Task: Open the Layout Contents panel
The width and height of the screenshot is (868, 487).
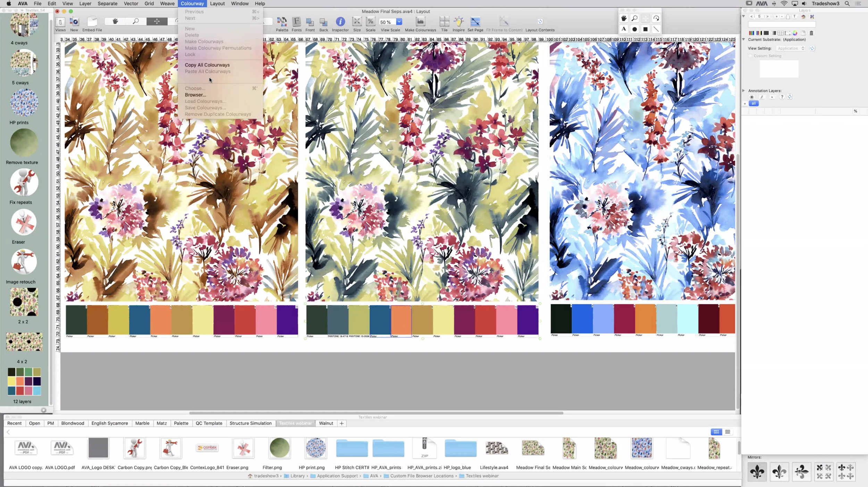Action: click(540, 22)
